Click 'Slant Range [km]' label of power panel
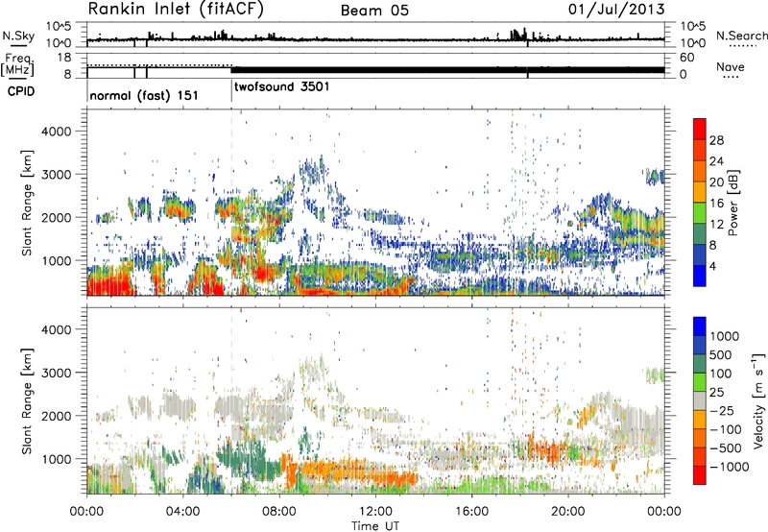The height and width of the screenshot is (532, 768). click(27, 203)
